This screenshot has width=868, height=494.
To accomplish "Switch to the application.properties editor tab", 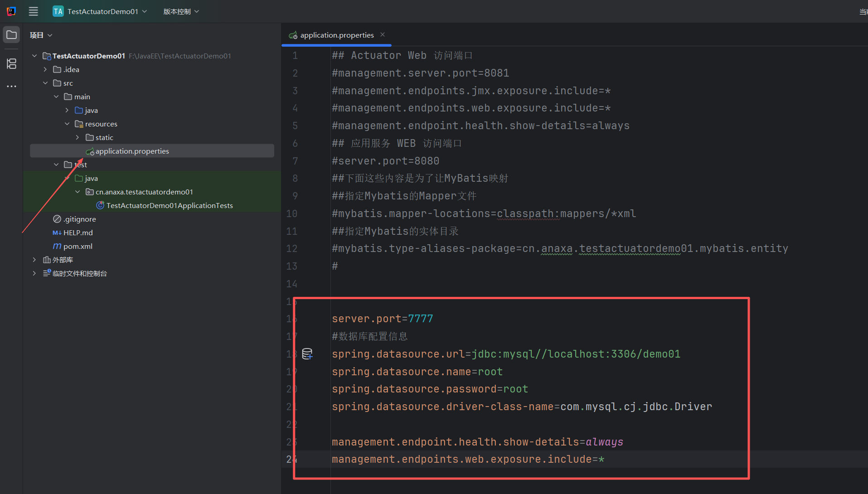I will tap(337, 35).
